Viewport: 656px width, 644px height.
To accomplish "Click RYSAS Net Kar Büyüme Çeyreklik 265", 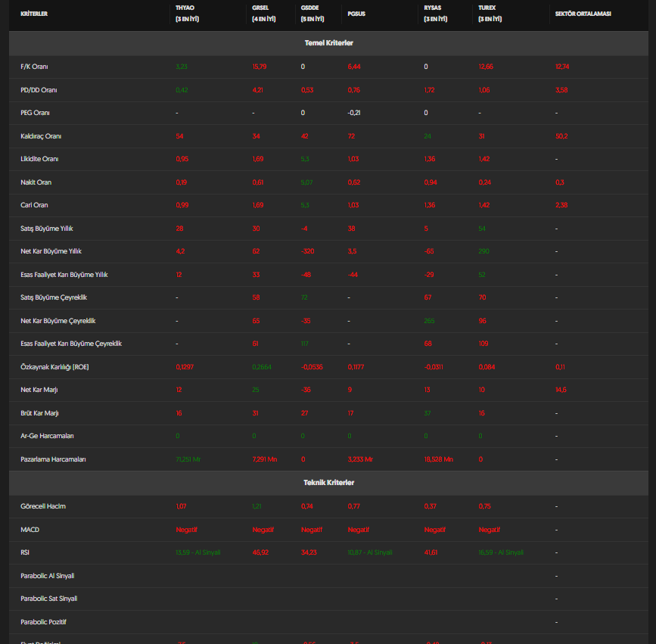I will pyautogui.click(x=429, y=321).
